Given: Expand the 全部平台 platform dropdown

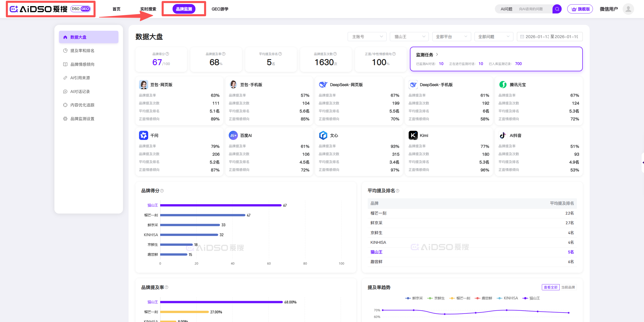Looking at the screenshot, I should (x=451, y=37).
